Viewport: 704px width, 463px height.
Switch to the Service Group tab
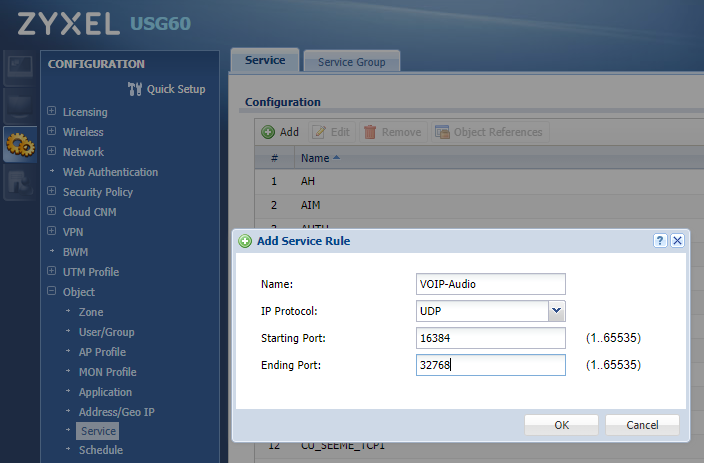point(351,62)
